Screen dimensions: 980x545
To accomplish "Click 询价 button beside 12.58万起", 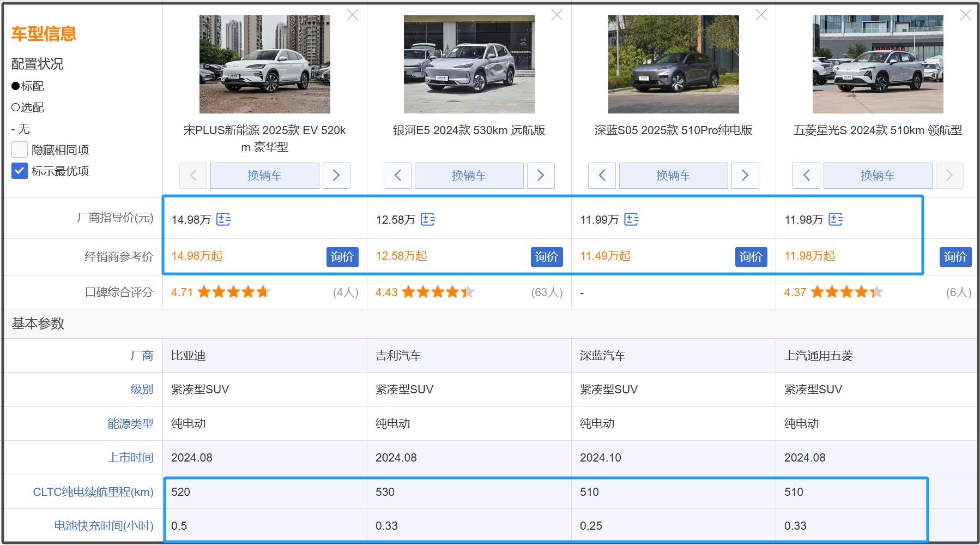I will [547, 257].
